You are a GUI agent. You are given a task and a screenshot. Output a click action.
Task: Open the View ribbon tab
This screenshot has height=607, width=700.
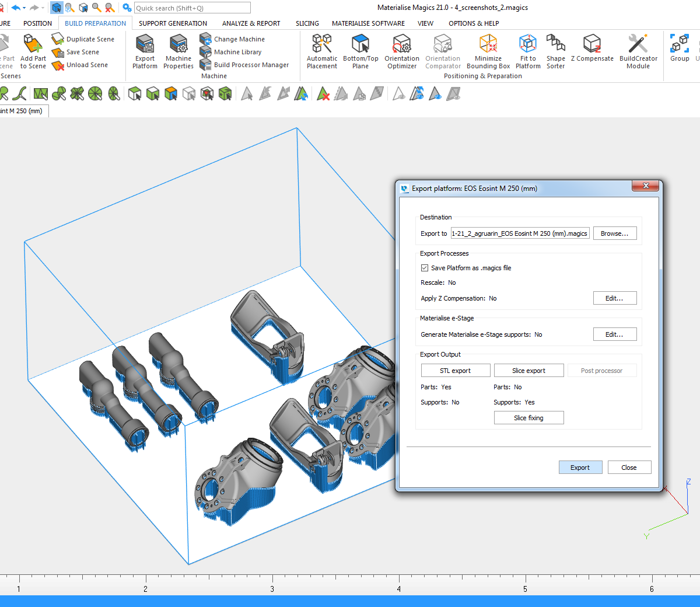[425, 23]
